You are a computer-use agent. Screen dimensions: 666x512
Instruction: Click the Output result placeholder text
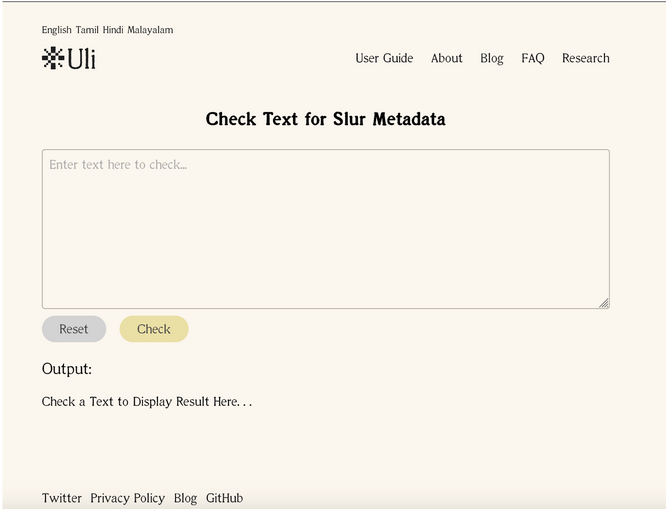tap(147, 402)
